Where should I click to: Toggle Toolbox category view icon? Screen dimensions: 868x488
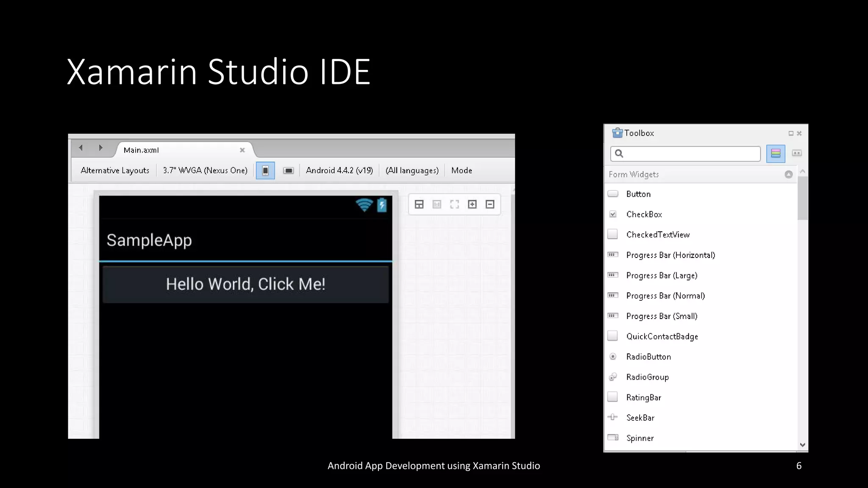pos(776,153)
